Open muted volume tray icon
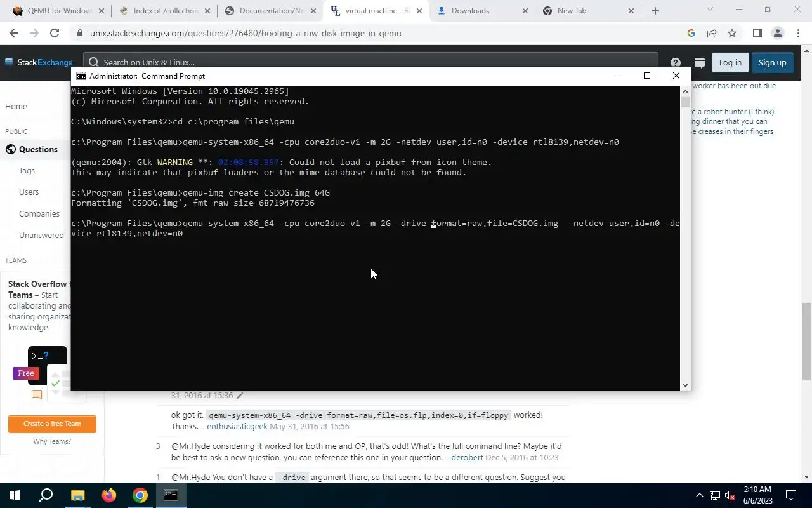Image resolution: width=812 pixels, height=508 pixels. (730, 495)
